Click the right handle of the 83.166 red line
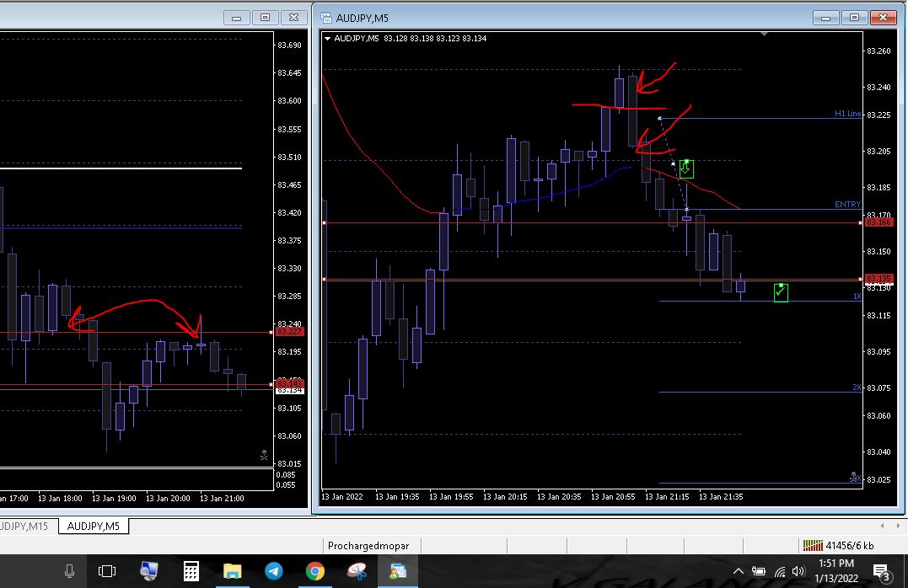This screenshot has height=588, width=908. tap(860, 222)
